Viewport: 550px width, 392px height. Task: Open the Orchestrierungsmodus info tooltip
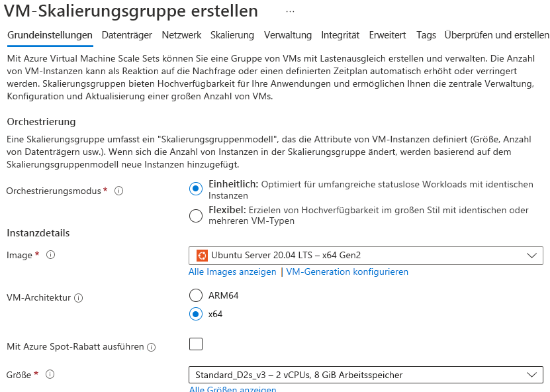tap(118, 189)
